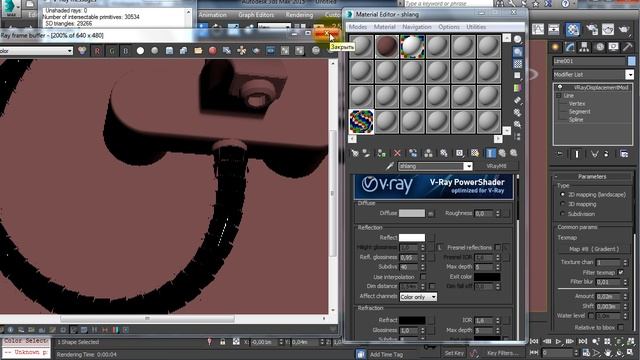The height and width of the screenshot is (360, 640).
Task: Open Hierarchy tab in command panel
Action: click(584, 47)
